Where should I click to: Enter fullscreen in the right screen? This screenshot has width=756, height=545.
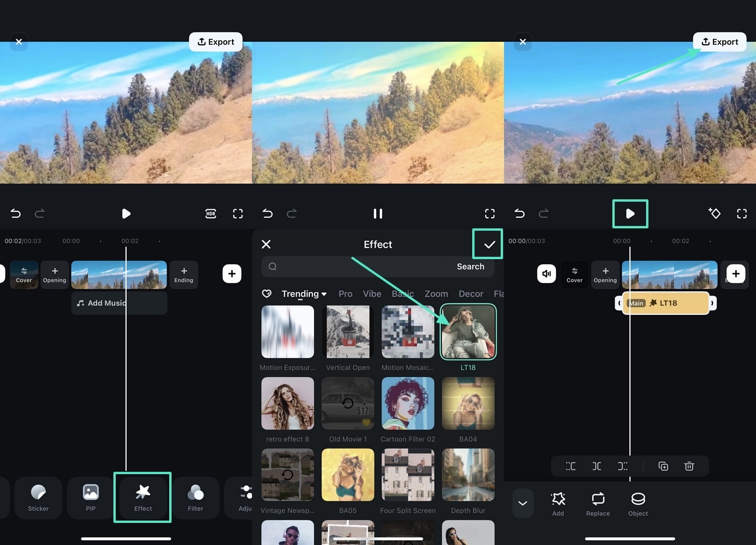pyautogui.click(x=741, y=214)
